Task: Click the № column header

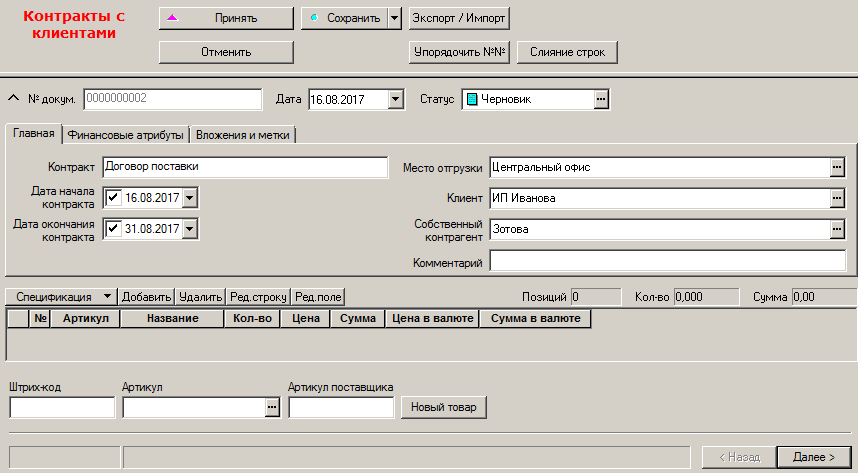Action: (40, 318)
